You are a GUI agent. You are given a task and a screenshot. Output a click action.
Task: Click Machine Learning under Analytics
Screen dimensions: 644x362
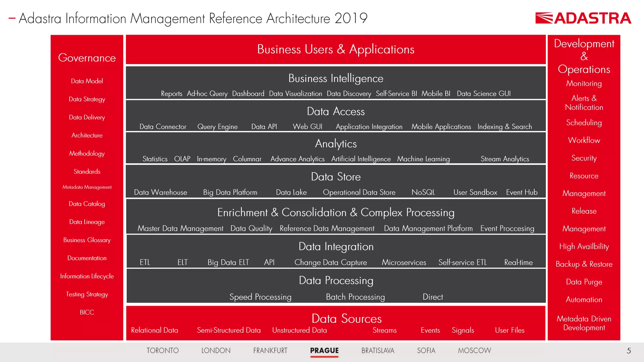423,159
